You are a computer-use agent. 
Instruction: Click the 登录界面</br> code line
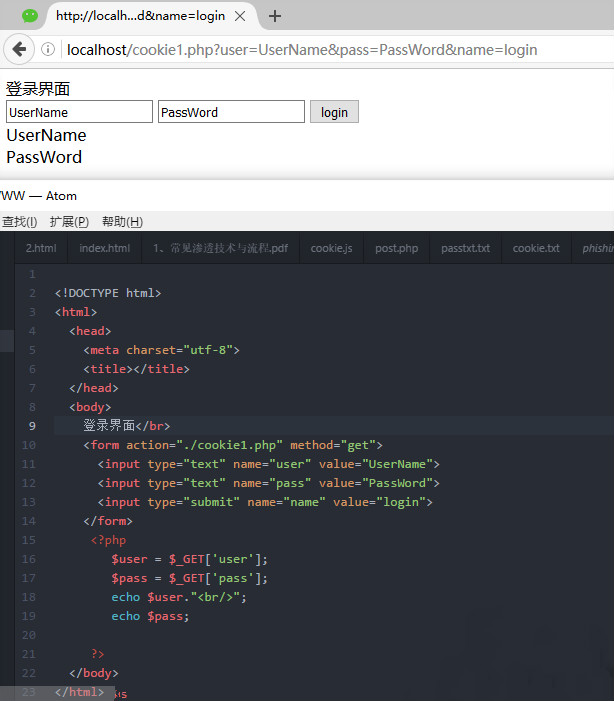(x=127, y=426)
